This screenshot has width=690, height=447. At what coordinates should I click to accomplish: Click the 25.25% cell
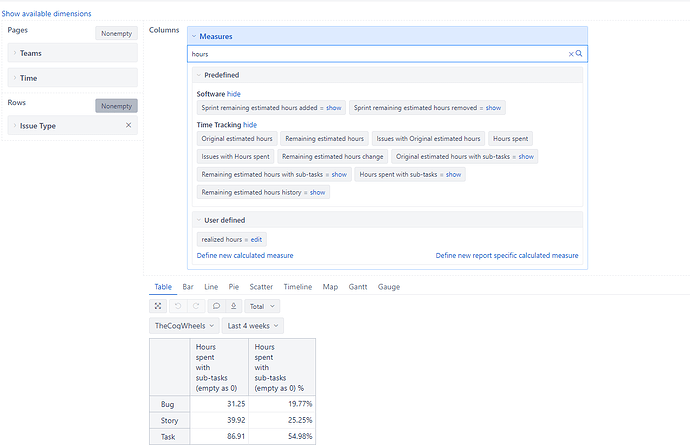(282, 420)
